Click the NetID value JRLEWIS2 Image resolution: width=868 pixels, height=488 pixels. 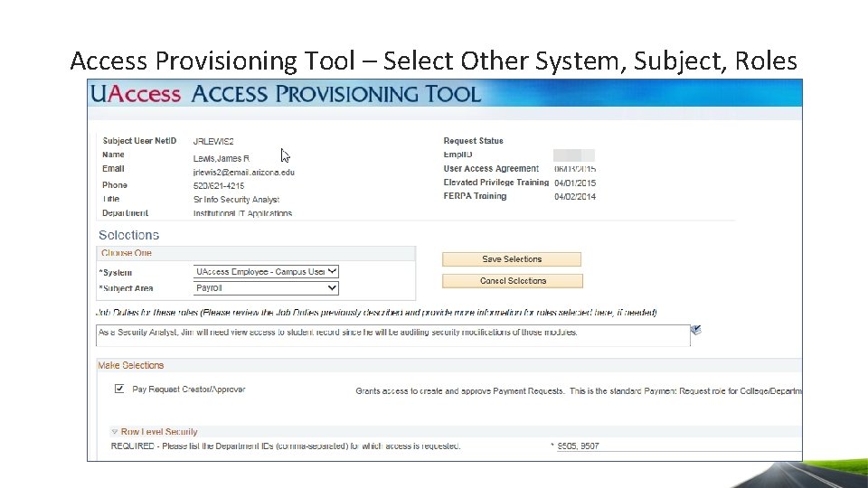(x=213, y=142)
